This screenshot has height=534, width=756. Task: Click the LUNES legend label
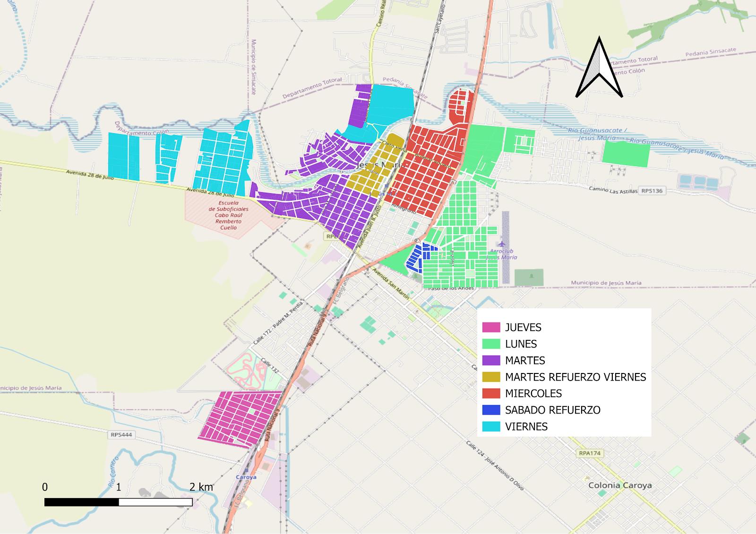pyautogui.click(x=521, y=344)
